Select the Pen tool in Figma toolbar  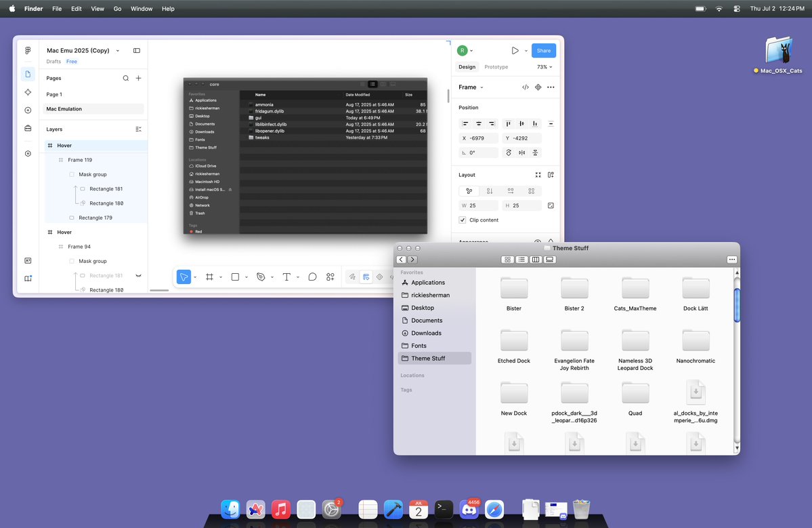[261, 277]
